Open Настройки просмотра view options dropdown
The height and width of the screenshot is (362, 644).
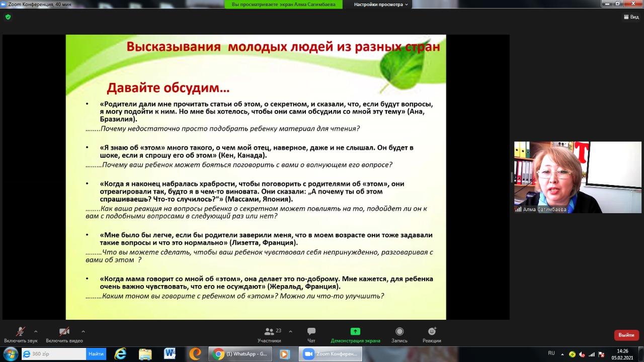[x=381, y=5]
